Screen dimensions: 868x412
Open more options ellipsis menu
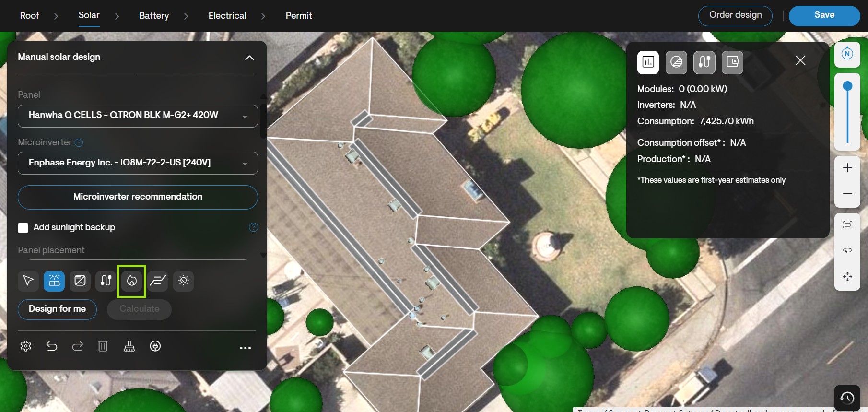245,348
